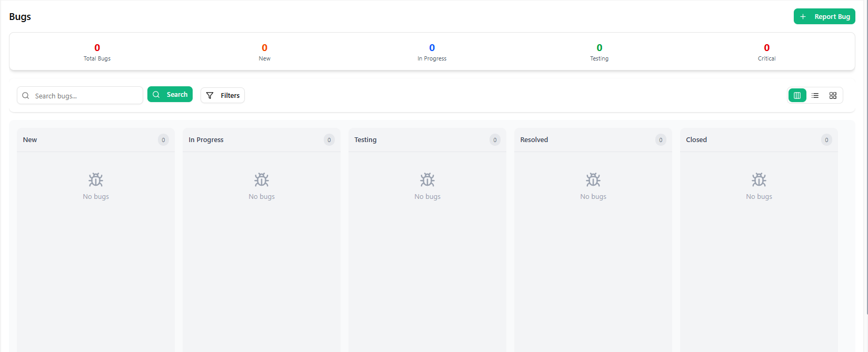Switch to the list view icon
The image size is (868, 352).
[x=815, y=95]
